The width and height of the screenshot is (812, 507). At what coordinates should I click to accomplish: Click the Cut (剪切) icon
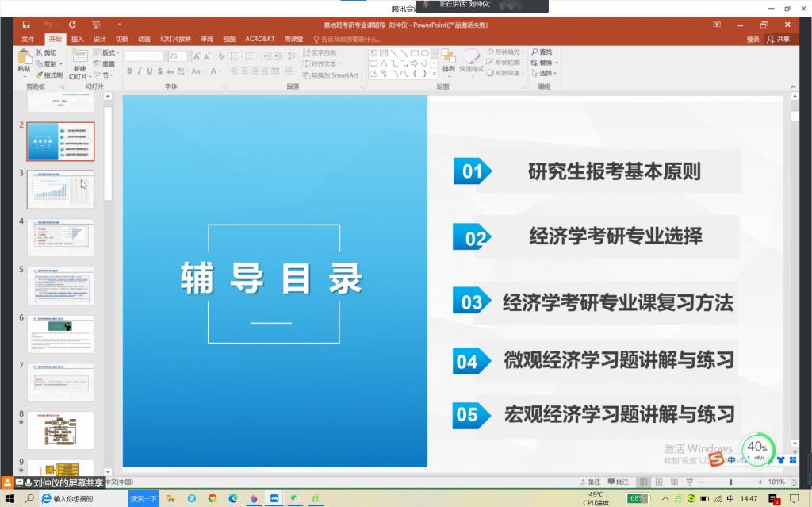pos(45,52)
